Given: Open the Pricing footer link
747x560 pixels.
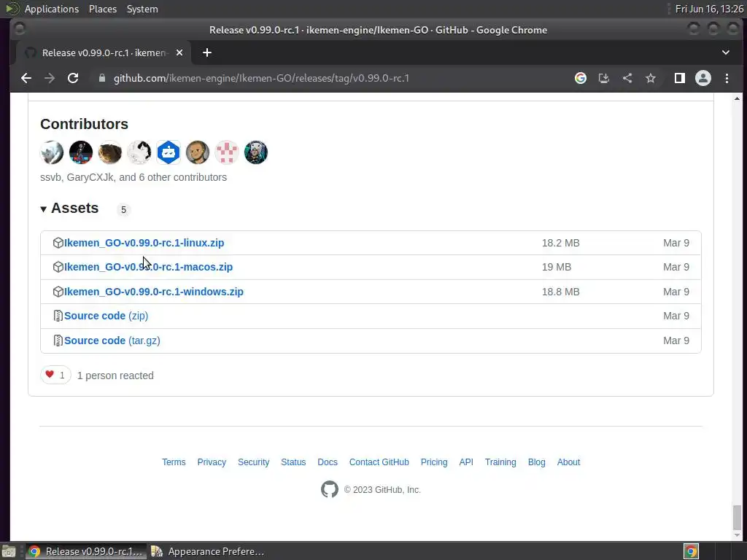Looking at the screenshot, I should tap(434, 462).
